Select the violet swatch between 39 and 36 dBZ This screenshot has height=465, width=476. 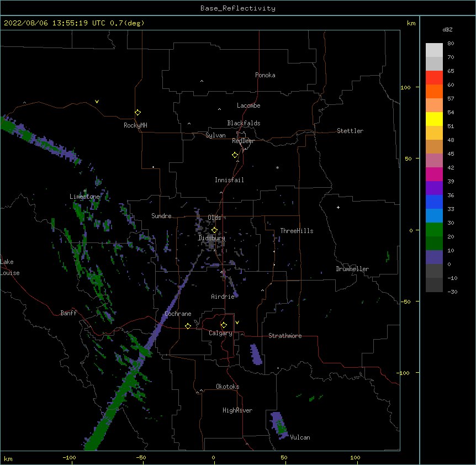coord(434,188)
